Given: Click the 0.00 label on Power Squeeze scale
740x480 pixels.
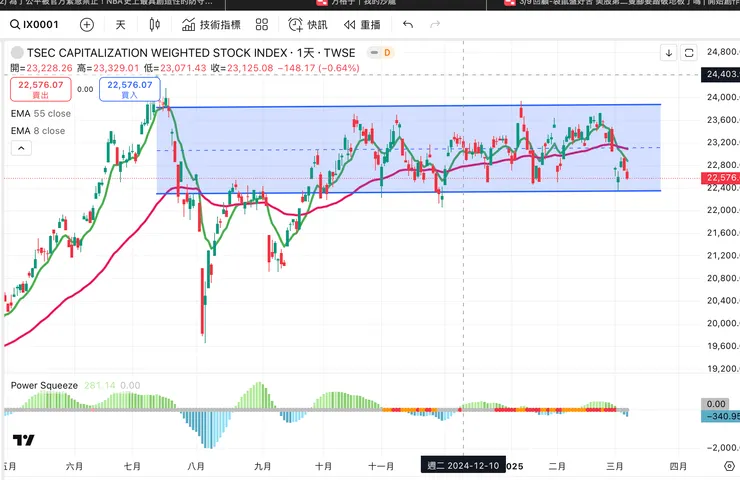Looking at the screenshot, I should (716, 404).
